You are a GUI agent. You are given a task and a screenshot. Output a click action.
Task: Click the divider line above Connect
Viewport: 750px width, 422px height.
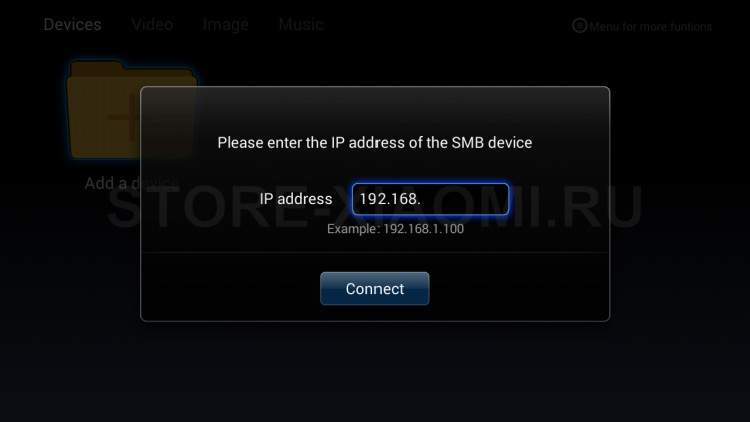pos(375,252)
